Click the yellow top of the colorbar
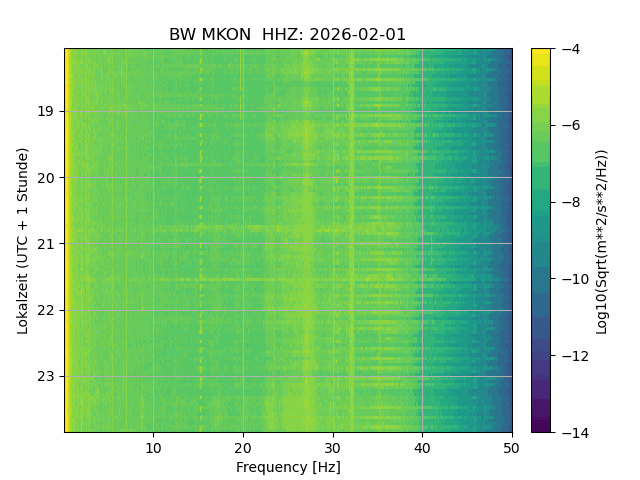The height and width of the screenshot is (480, 640). coord(541,53)
